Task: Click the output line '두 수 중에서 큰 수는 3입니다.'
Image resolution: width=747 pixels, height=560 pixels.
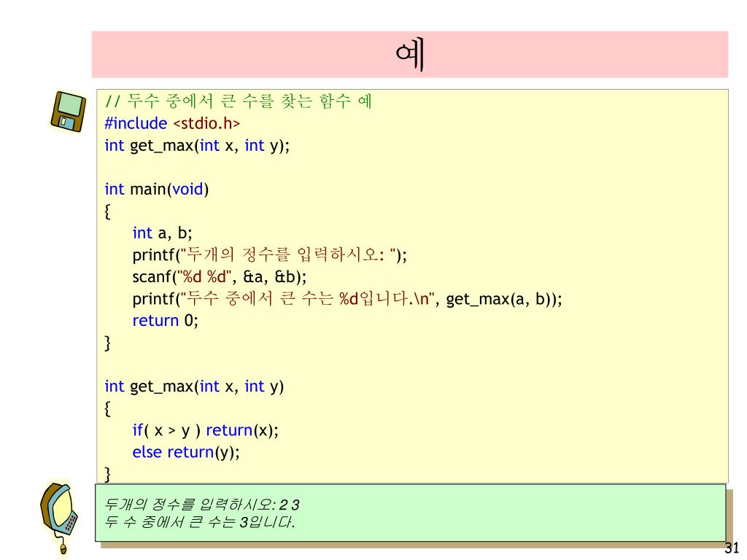Action: coord(200,522)
